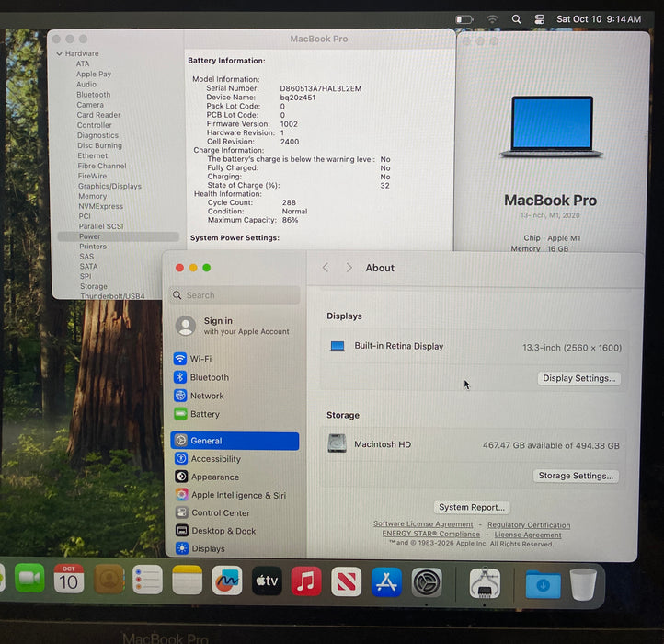
Task: Click the Macintosh HD drive icon
Action: [338, 443]
